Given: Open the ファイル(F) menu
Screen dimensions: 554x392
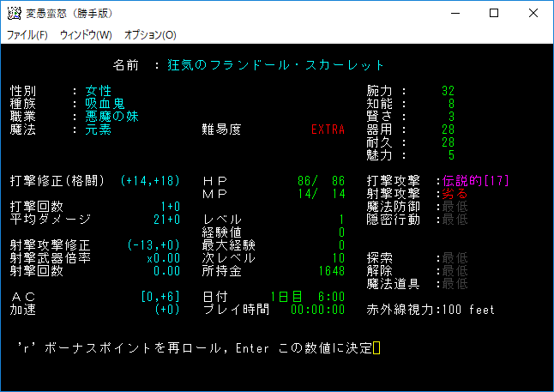Looking at the screenshot, I should point(27,35).
